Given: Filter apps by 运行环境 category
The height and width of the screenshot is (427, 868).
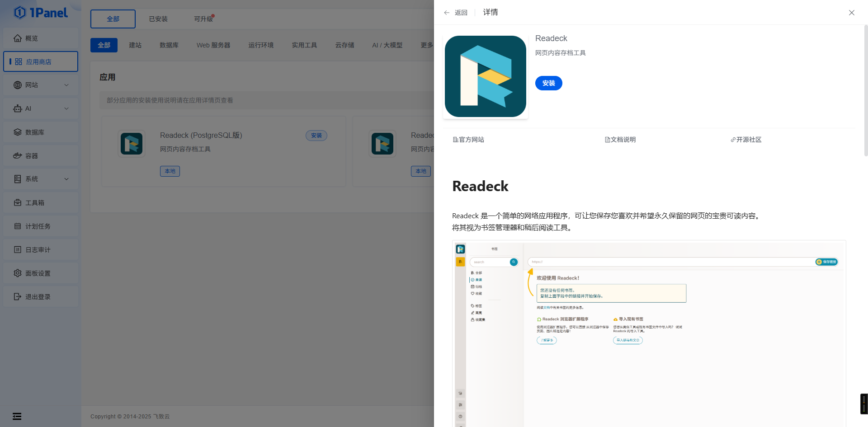Looking at the screenshot, I should tap(261, 45).
